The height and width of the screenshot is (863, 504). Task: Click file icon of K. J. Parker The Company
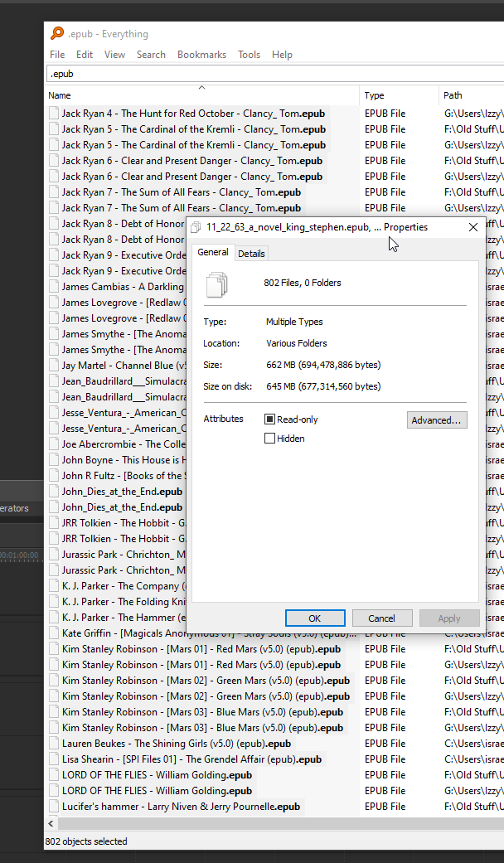pos(53,585)
